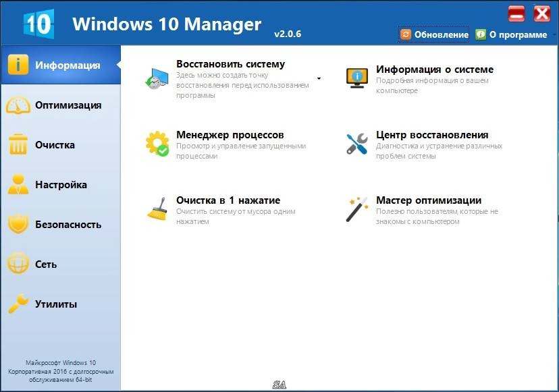
Task: Click the Центр восстановления tools icon
Action: tap(357, 144)
